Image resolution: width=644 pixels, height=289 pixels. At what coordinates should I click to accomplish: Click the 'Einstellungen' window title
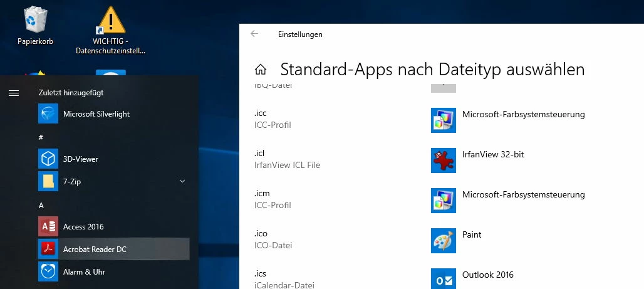pyautogui.click(x=300, y=34)
